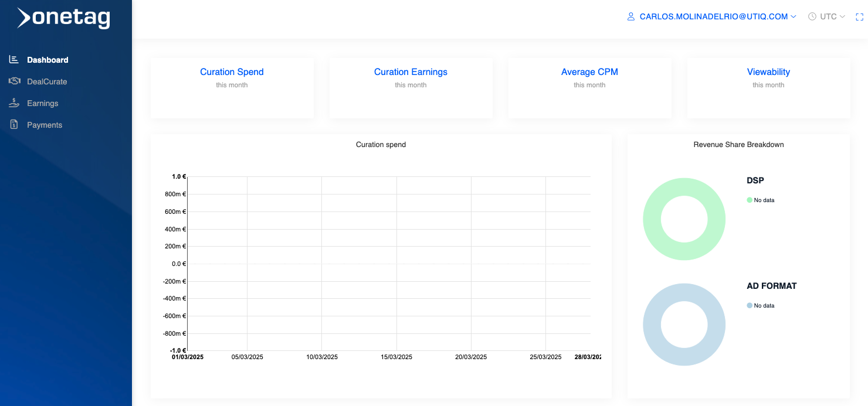Expand the UTC timezone dropdown
The image size is (868, 406).
pyautogui.click(x=842, y=17)
